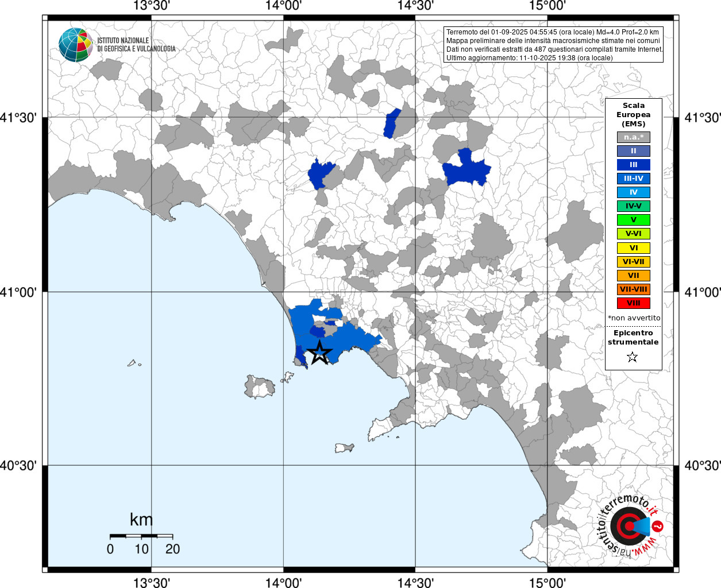
Task: Click the '*non avvertito' legend note
Action: click(634, 318)
